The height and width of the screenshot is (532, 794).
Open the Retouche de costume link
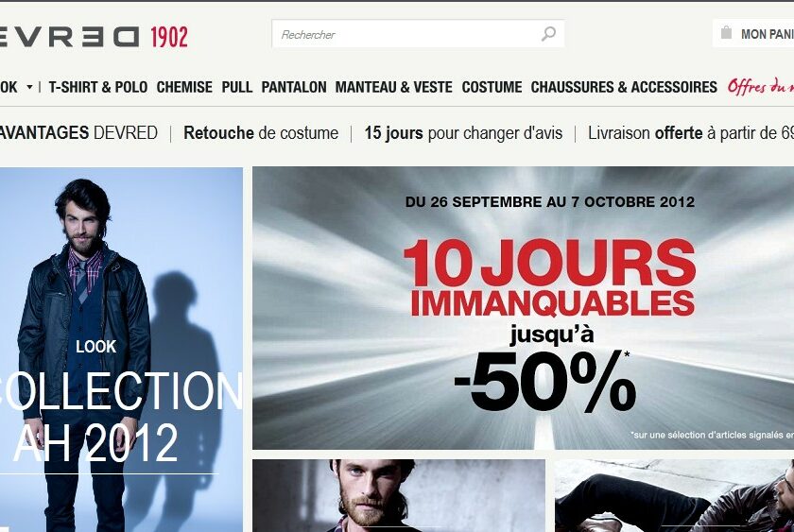(x=261, y=133)
